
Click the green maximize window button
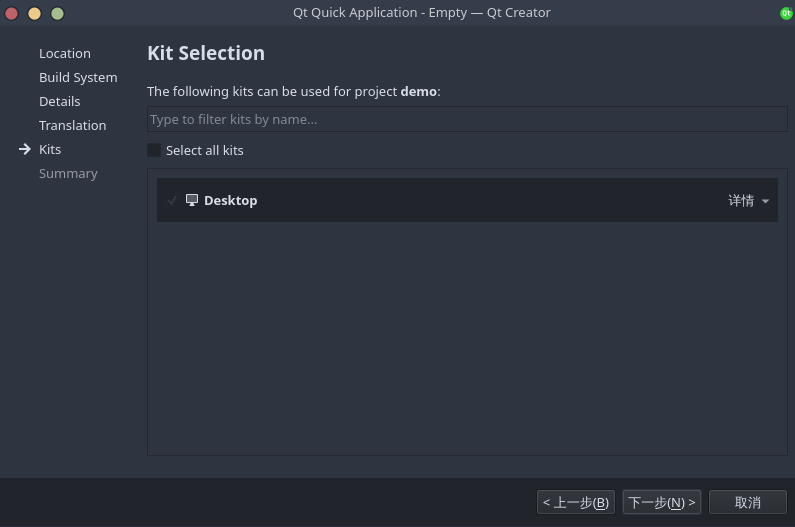click(57, 13)
